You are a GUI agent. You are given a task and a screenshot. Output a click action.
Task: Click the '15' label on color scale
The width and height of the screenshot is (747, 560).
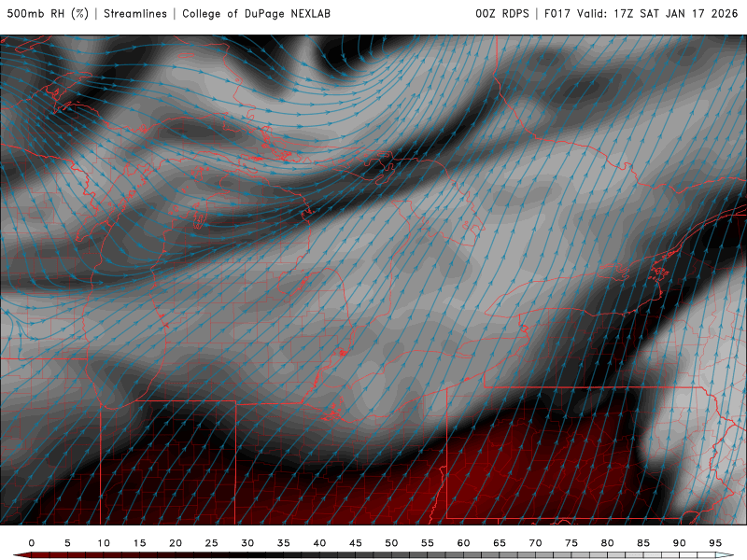pos(139,543)
